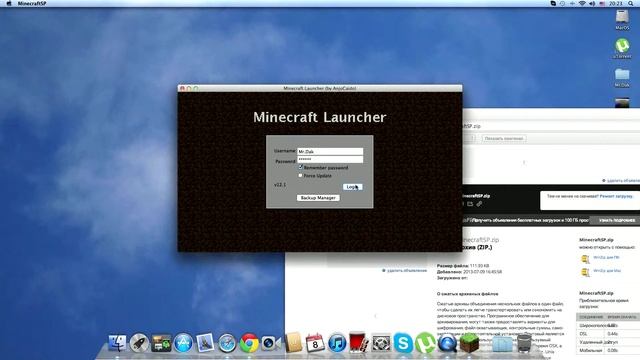
Task: Toggle the Remember password checkbox
Action: [300, 167]
